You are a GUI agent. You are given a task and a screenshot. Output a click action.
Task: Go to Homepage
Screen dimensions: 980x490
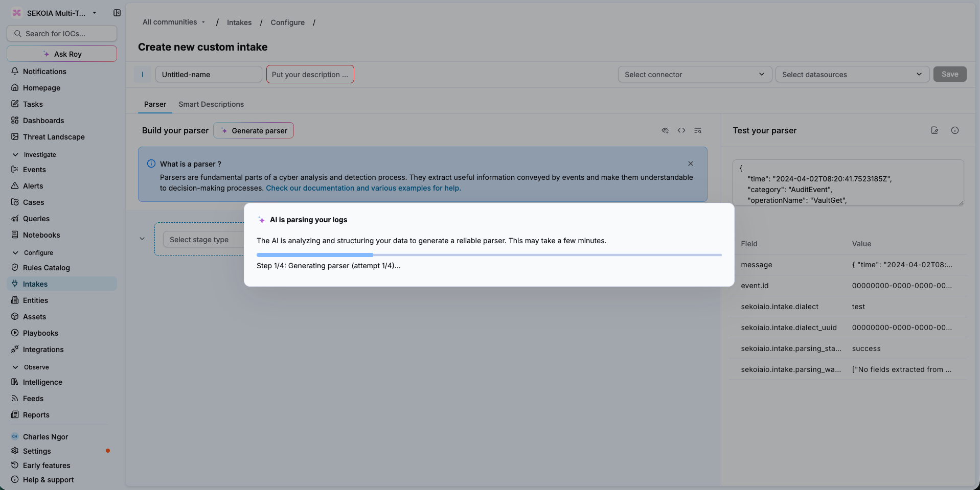(x=41, y=88)
